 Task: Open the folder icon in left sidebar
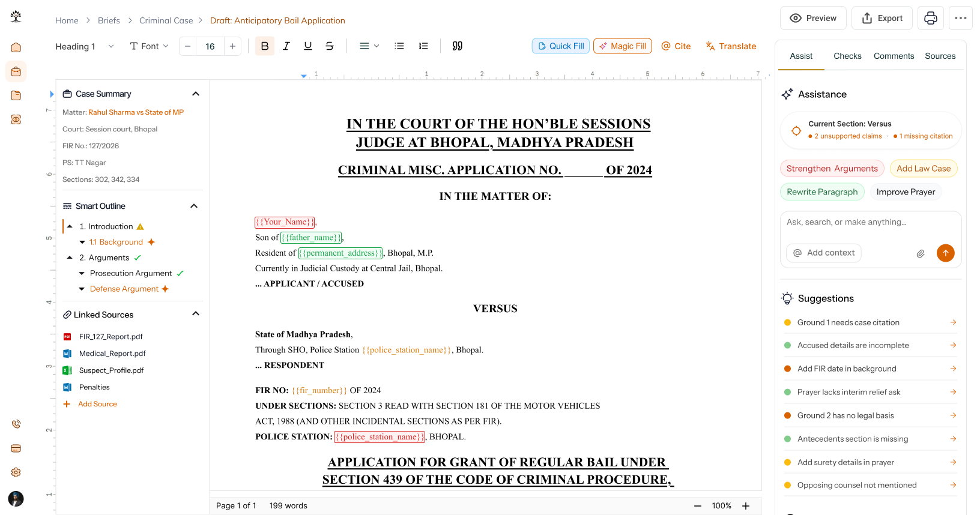(x=16, y=95)
